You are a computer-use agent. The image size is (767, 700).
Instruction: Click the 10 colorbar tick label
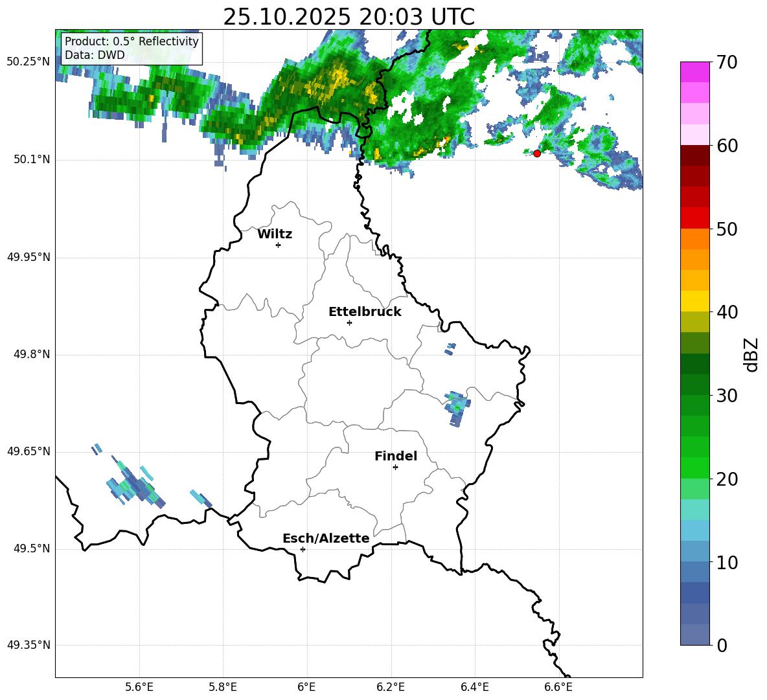click(x=727, y=562)
